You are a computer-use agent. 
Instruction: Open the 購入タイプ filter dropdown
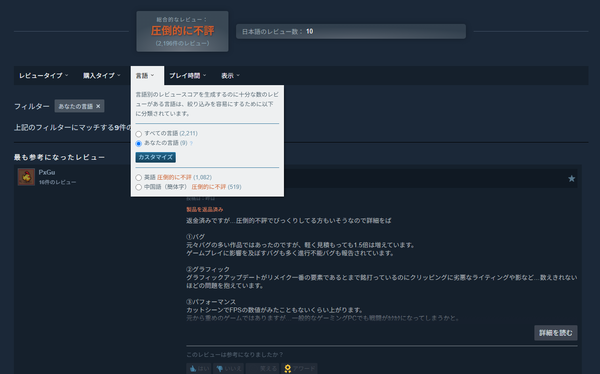pos(101,76)
